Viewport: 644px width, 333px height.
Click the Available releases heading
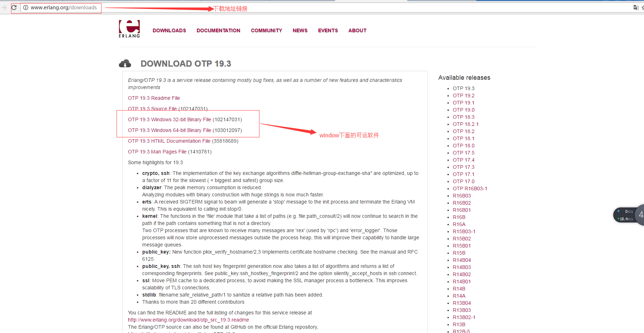pyautogui.click(x=464, y=78)
